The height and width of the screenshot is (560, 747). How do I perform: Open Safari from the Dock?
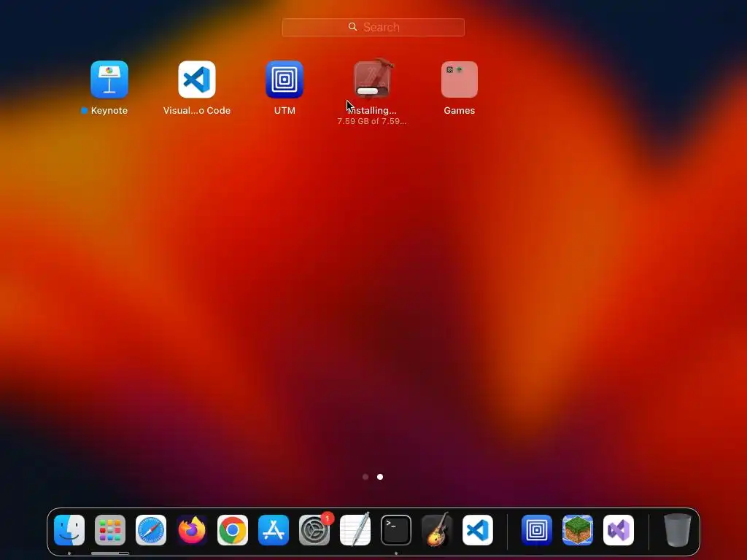[x=151, y=530]
